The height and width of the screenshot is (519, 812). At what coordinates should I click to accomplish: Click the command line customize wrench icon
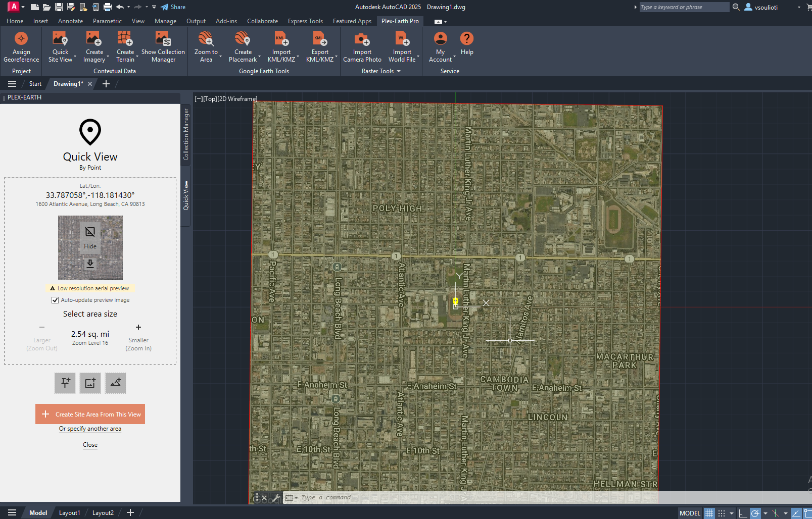pos(277,498)
